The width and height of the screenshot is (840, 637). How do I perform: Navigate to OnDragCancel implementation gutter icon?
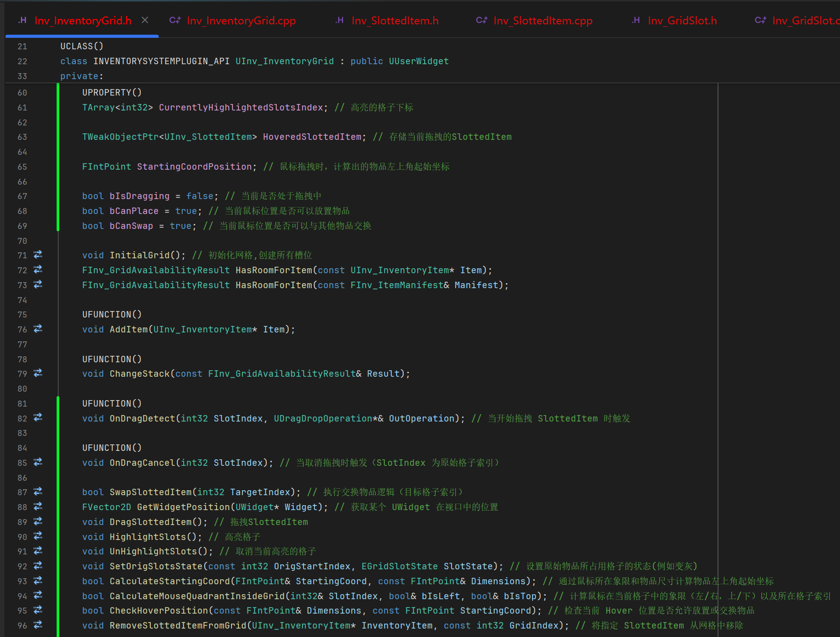pyautogui.click(x=38, y=462)
